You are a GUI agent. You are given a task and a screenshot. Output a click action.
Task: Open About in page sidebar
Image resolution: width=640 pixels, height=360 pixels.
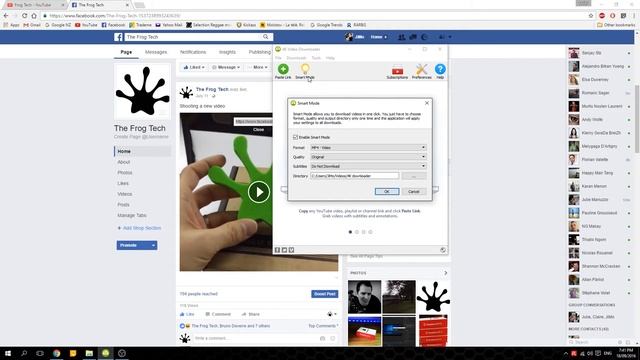[x=124, y=162]
